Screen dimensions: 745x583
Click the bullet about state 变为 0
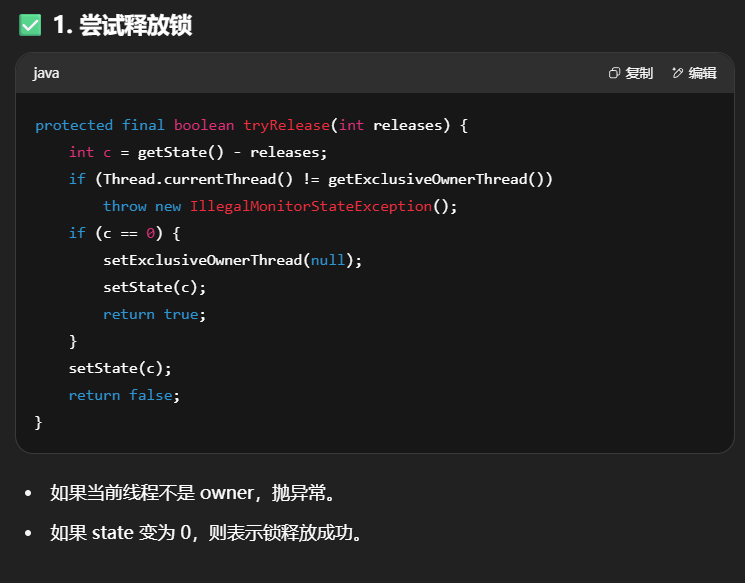[205, 532]
